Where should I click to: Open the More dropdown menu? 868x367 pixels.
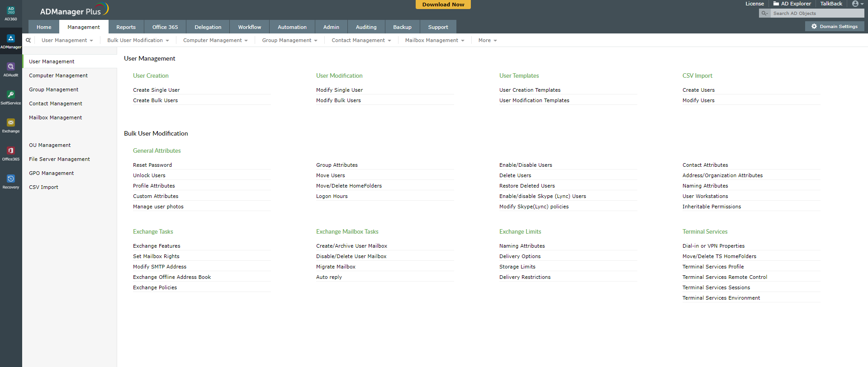tap(487, 40)
